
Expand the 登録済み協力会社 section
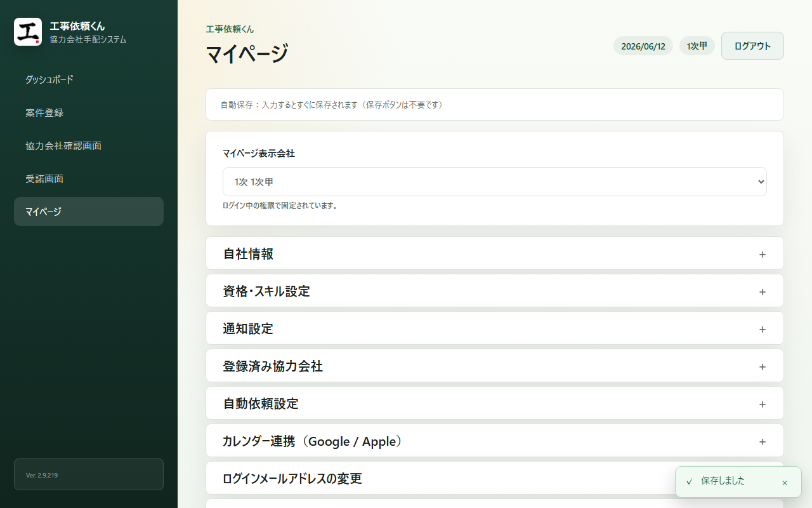[x=495, y=366]
